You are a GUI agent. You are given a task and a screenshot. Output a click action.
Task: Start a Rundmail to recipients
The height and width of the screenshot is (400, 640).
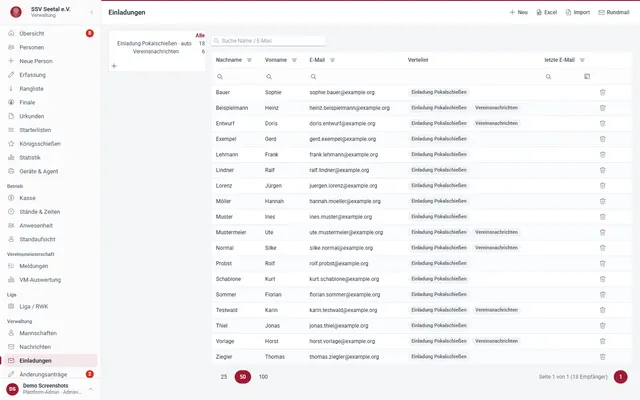[614, 12]
